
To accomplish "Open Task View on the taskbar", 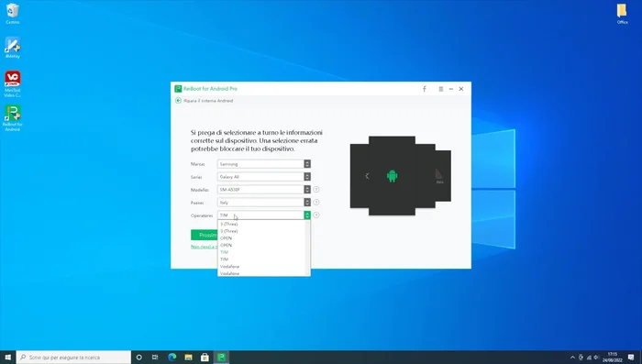I will (155, 358).
